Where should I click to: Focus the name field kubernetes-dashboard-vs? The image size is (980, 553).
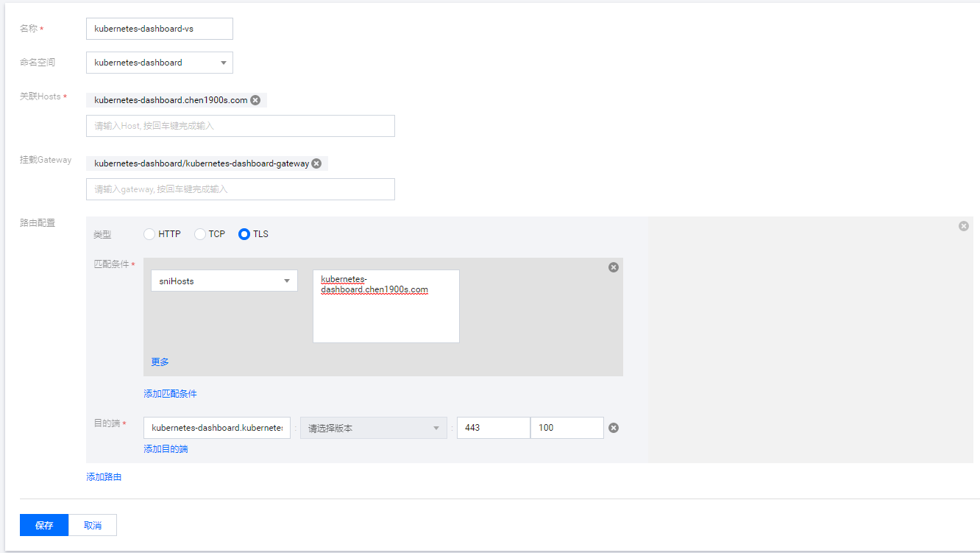[159, 29]
